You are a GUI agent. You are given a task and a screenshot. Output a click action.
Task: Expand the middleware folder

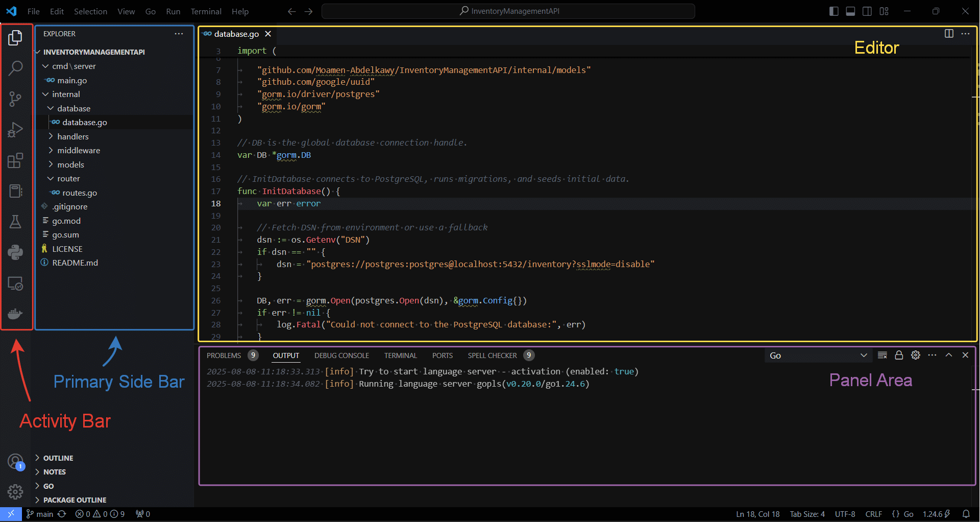coord(78,151)
